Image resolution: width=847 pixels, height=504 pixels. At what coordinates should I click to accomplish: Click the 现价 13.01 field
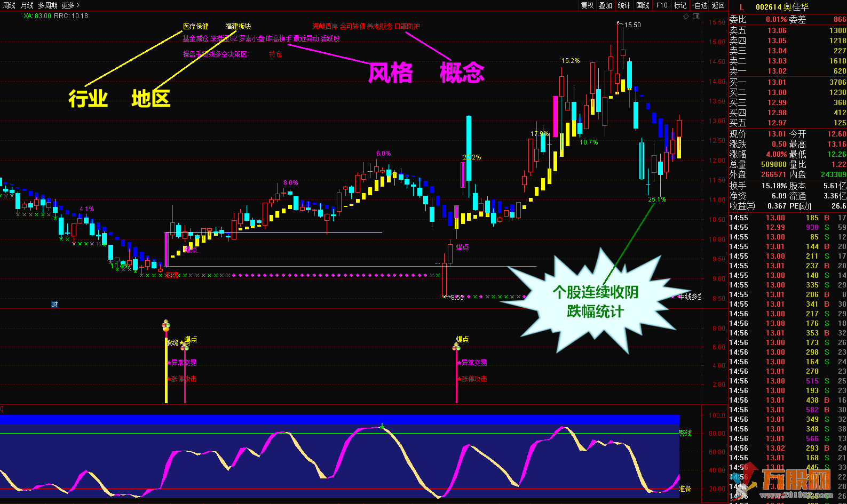(758, 134)
